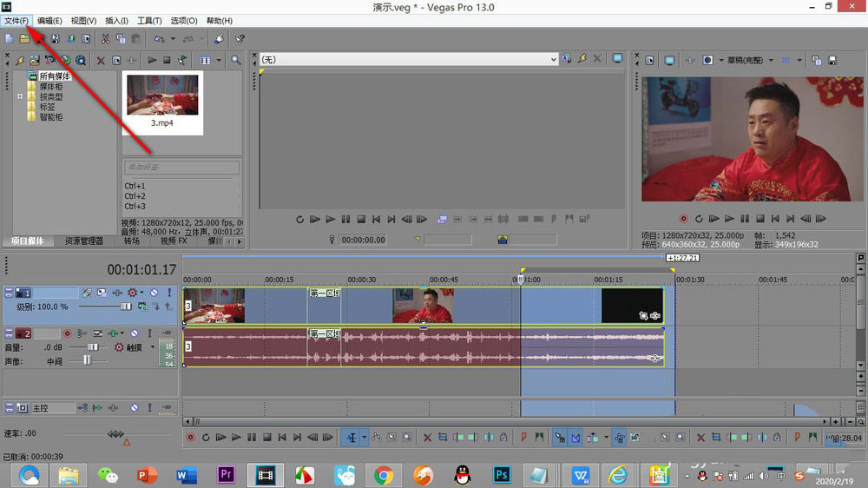This screenshot has height=488, width=868.
Task: Click Copy snapshot to clipboard icon in preview
Action: pyautogui.click(x=816, y=60)
